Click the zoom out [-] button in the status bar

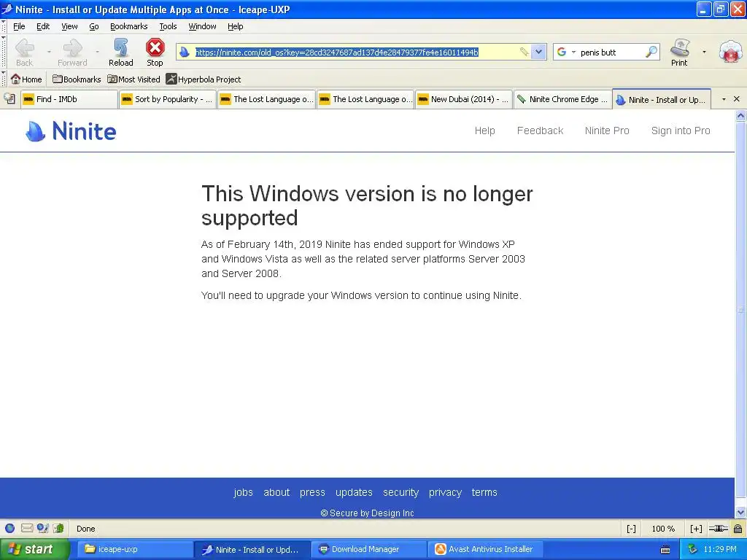tap(631, 529)
